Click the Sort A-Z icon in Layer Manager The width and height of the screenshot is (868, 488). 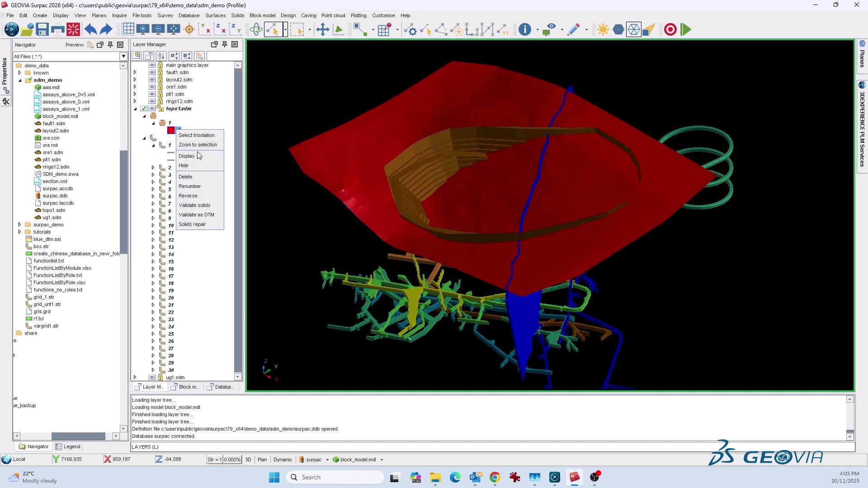tap(161, 56)
